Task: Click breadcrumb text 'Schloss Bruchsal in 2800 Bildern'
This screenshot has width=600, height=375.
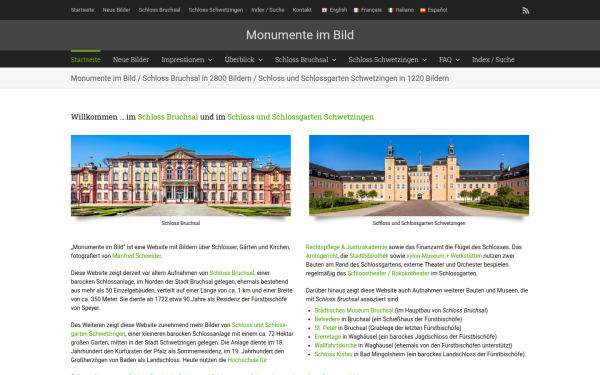Action: tap(197, 78)
